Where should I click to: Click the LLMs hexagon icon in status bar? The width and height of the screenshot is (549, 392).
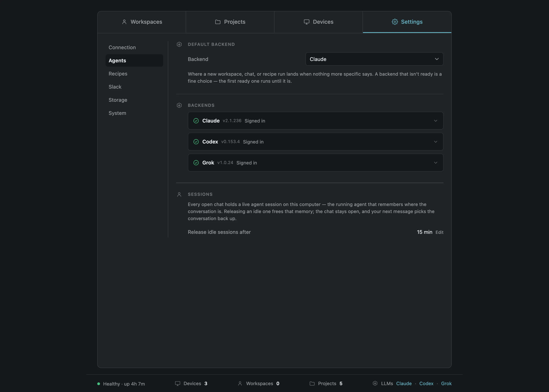click(375, 383)
